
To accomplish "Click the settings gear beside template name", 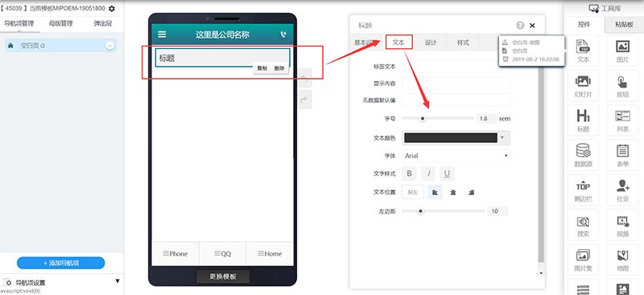I will click(x=112, y=9).
